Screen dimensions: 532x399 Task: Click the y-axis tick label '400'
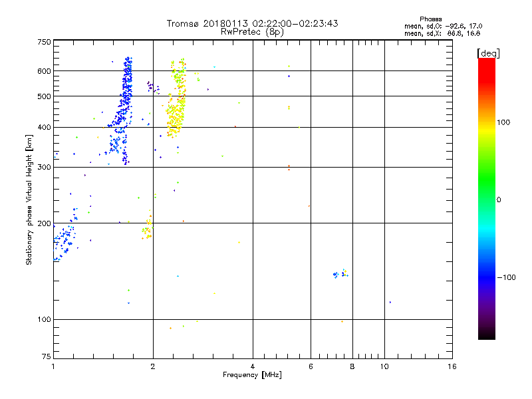(x=44, y=127)
